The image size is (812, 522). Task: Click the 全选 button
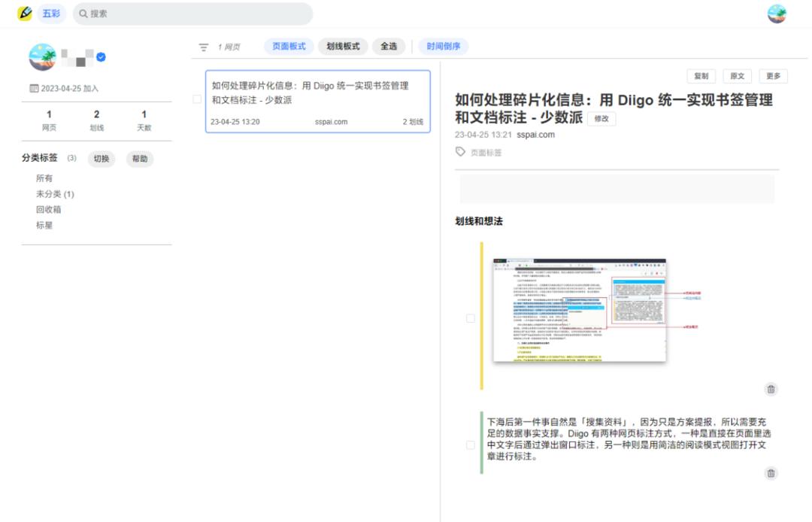pyautogui.click(x=389, y=47)
